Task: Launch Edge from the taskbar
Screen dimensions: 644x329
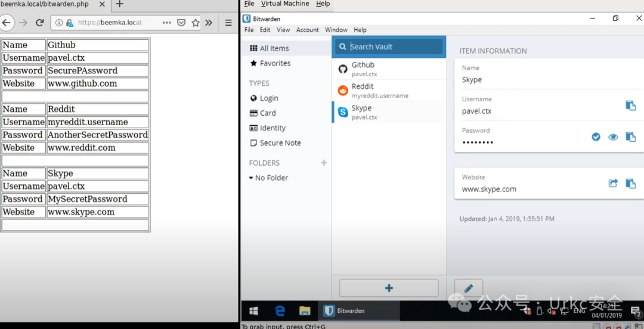Action: pyautogui.click(x=280, y=311)
